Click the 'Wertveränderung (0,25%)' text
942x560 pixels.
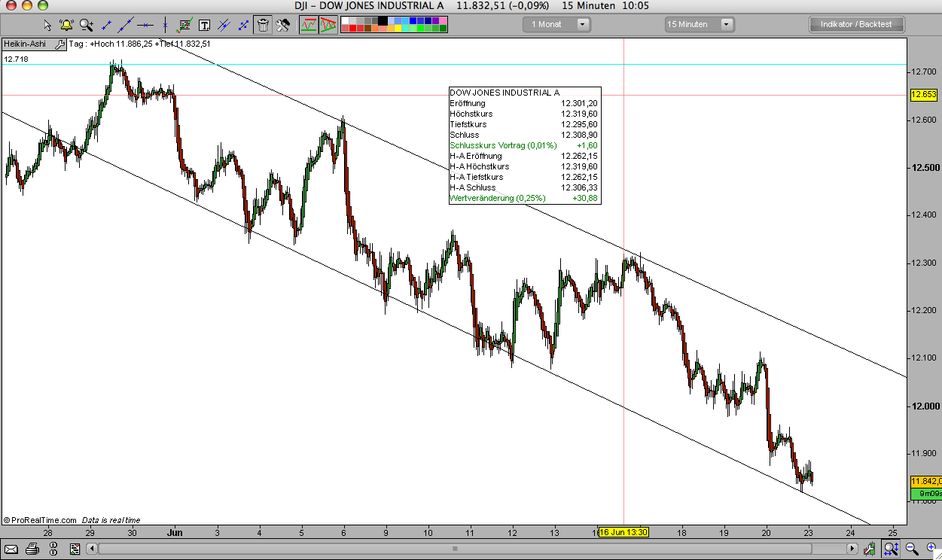pos(498,198)
